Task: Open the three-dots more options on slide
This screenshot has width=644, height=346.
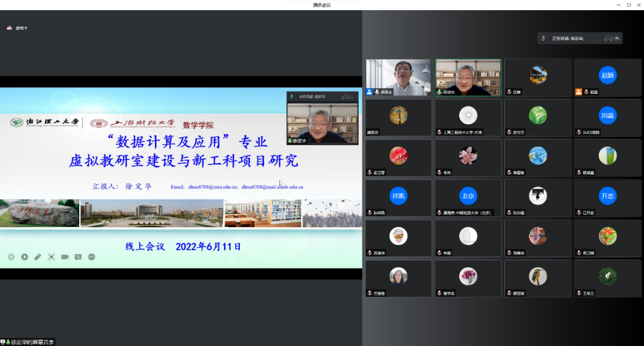Action: coord(92,257)
